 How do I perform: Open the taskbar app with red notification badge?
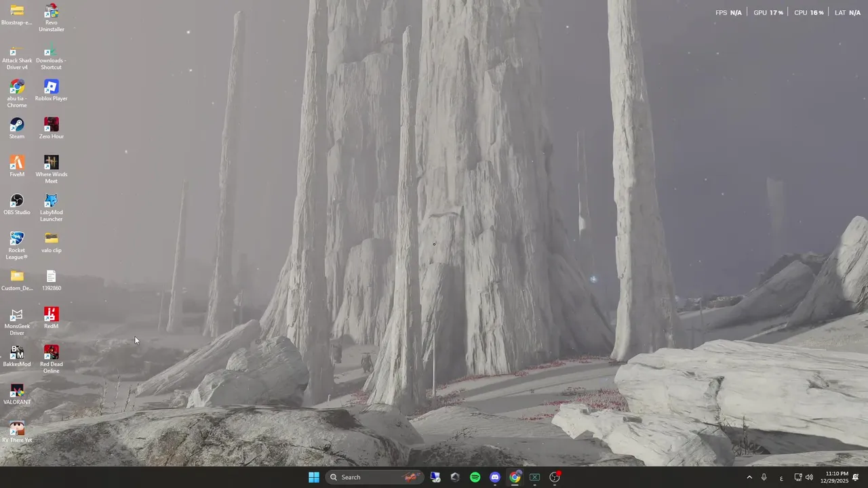555,477
